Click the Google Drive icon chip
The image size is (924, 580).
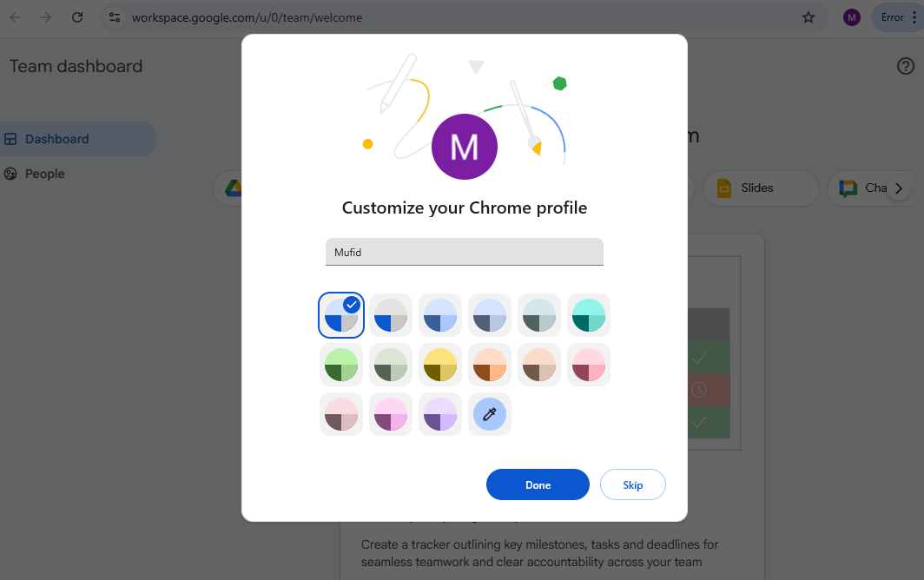[x=231, y=188]
